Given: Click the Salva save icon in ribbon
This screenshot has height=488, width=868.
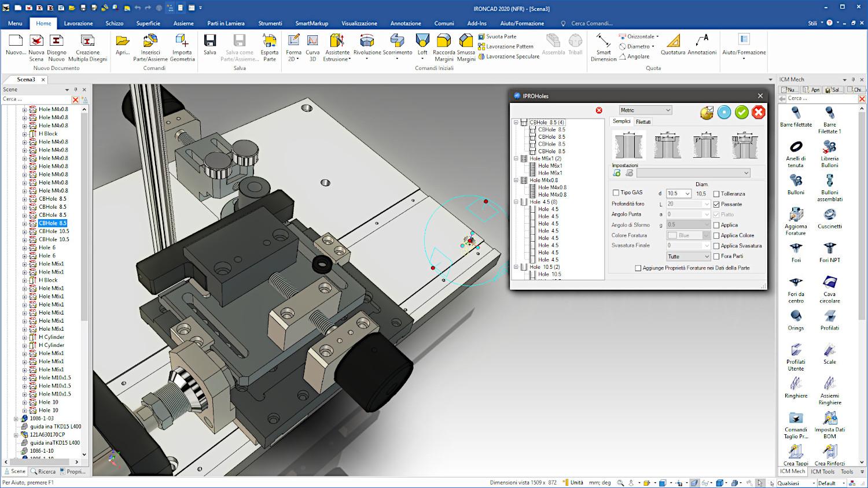Looking at the screenshot, I should pos(210,42).
